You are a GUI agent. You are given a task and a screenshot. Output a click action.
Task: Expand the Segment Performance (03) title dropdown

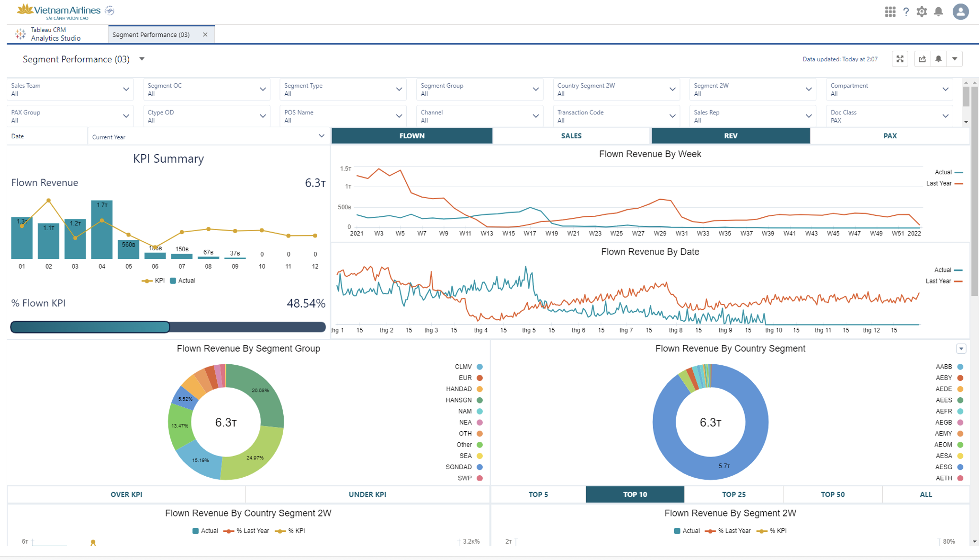point(142,59)
